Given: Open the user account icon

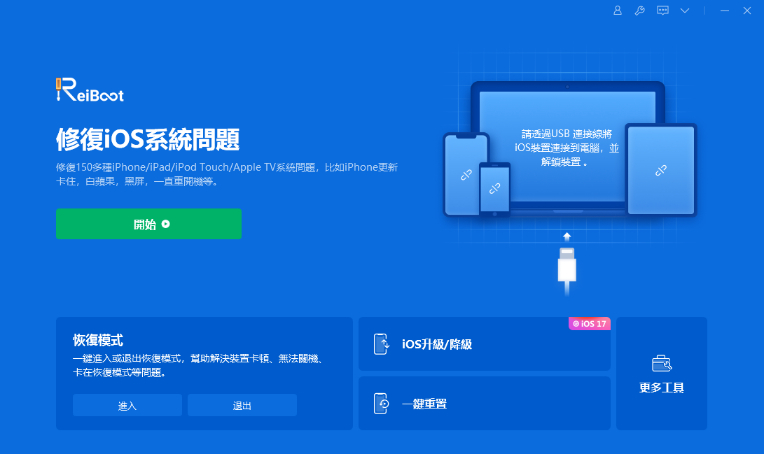Looking at the screenshot, I should click(x=617, y=10).
